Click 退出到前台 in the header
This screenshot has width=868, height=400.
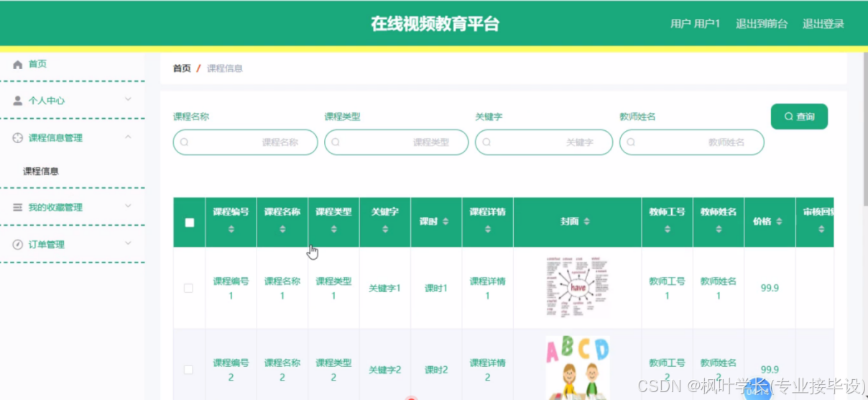click(x=762, y=24)
